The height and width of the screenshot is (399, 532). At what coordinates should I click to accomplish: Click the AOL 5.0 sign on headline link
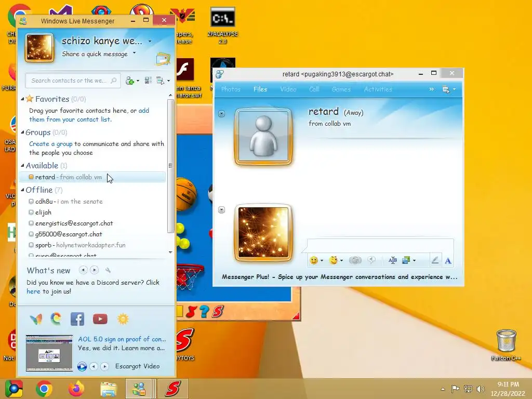[x=122, y=339]
